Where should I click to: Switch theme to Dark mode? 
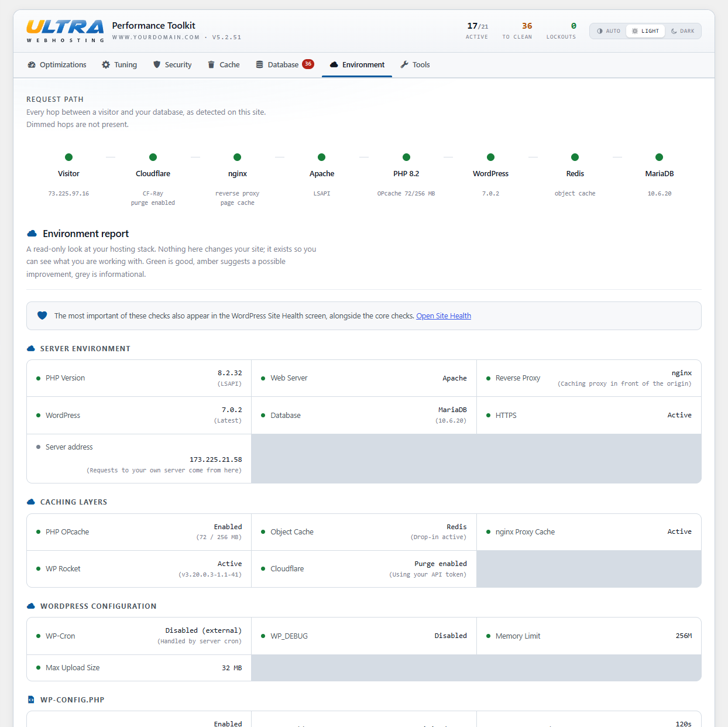tap(682, 31)
